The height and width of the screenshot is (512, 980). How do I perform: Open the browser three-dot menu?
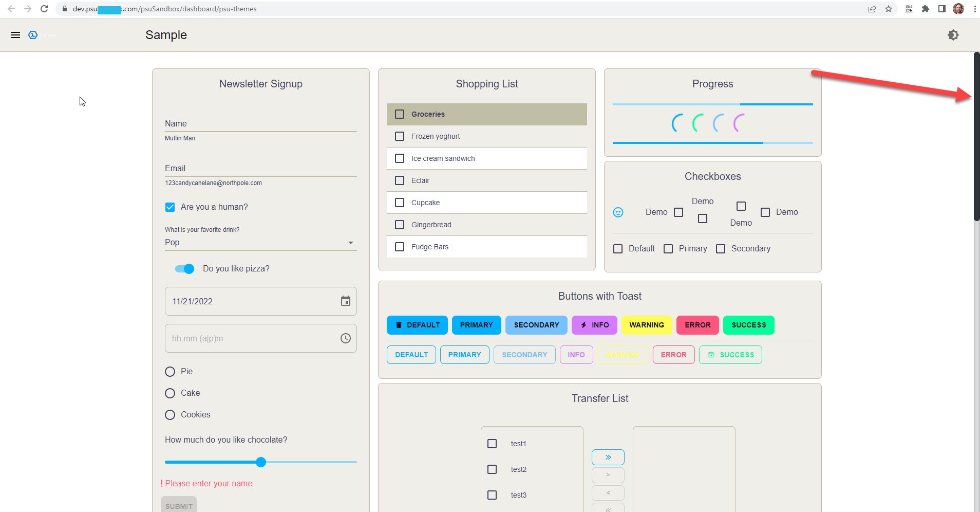[975, 9]
